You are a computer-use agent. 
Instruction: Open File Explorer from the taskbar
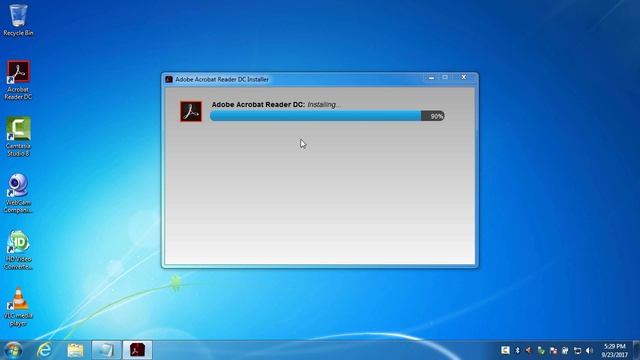[x=75, y=350]
